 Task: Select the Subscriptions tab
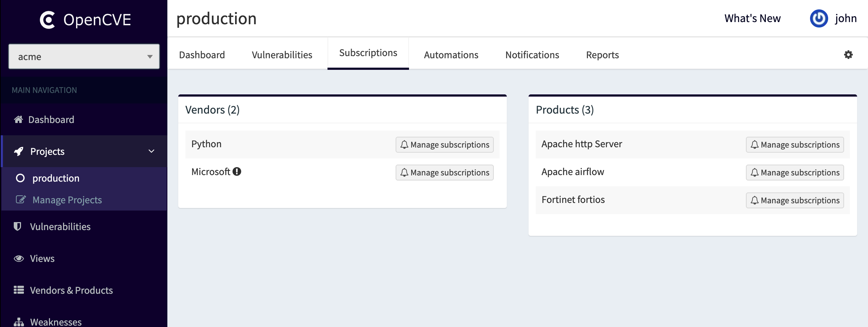(368, 53)
